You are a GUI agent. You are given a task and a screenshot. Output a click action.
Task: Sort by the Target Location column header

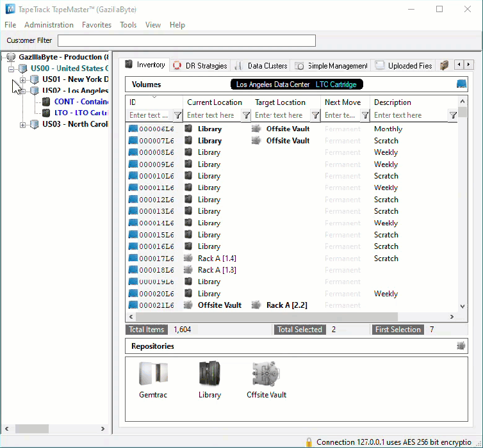click(286, 102)
